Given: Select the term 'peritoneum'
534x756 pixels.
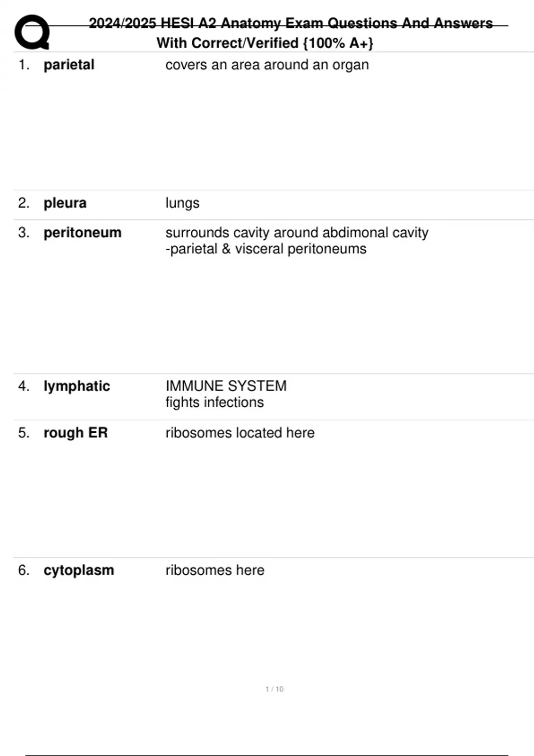Looking at the screenshot, I should [x=82, y=233].
